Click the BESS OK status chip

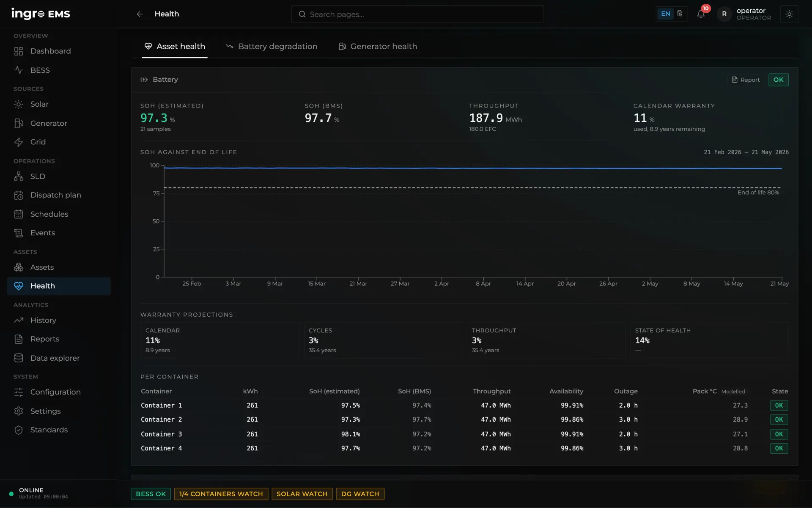(151, 494)
